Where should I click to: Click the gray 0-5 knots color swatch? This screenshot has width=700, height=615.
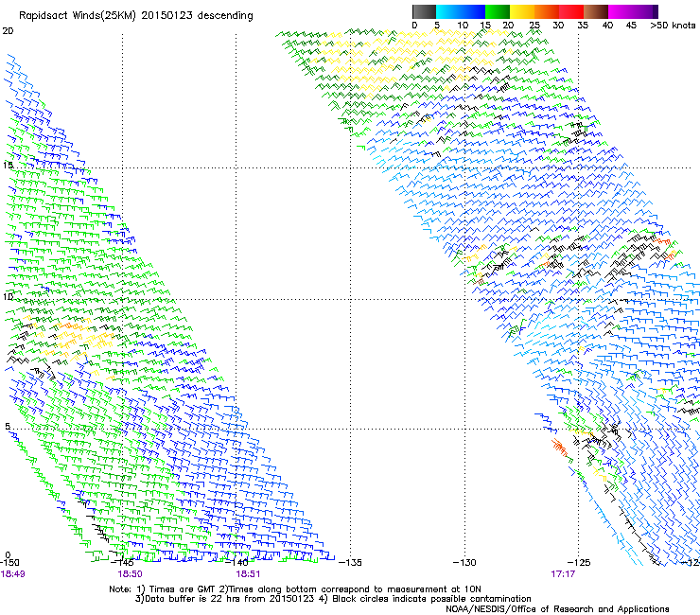coord(424,11)
